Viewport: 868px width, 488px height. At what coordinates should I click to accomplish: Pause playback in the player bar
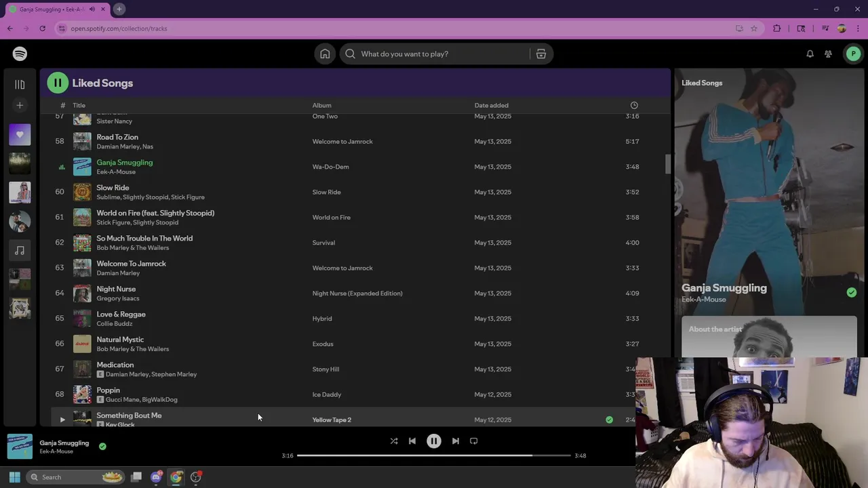pyautogui.click(x=434, y=441)
